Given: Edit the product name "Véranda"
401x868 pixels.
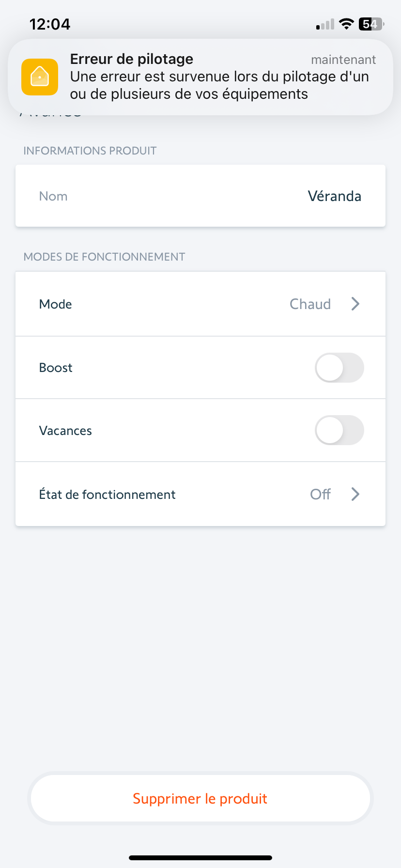Looking at the screenshot, I should point(334,196).
